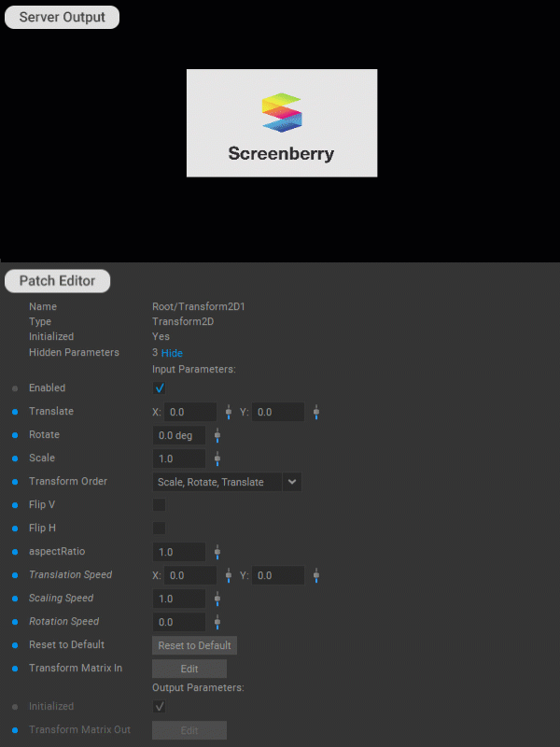
Task: Click the Output Parameters heading
Action: coord(198,688)
